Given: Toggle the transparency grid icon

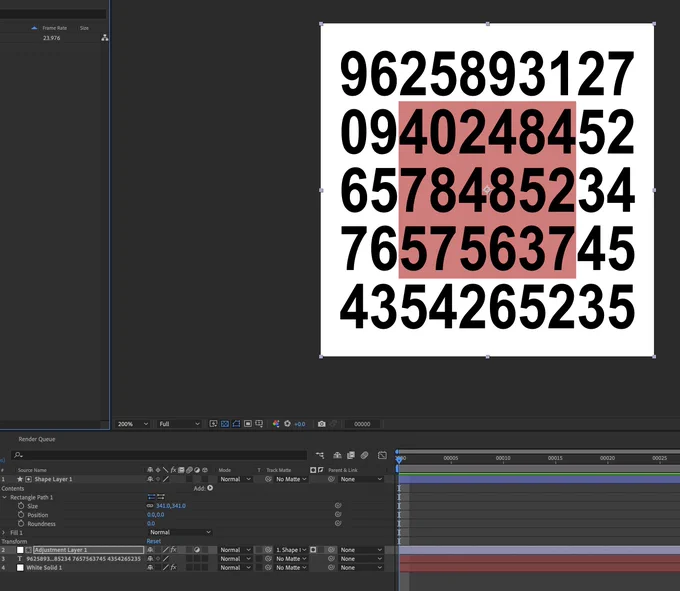Looking at the screenshot, I should (225, 424).
